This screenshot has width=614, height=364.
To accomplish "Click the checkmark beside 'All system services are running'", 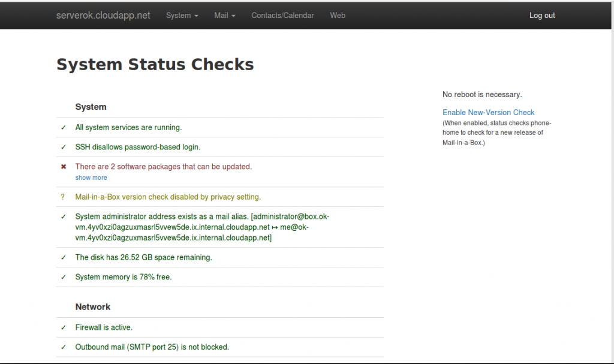I will (63, 127).
